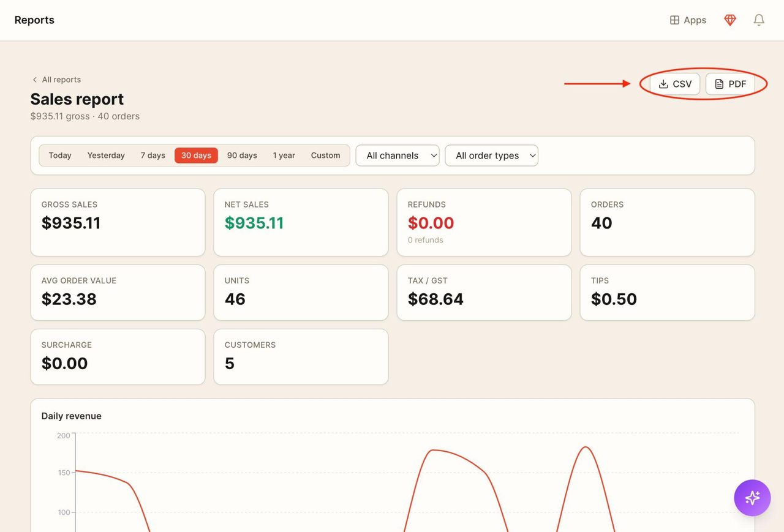Click the Surcharge $0.00 value

(65, 363)
